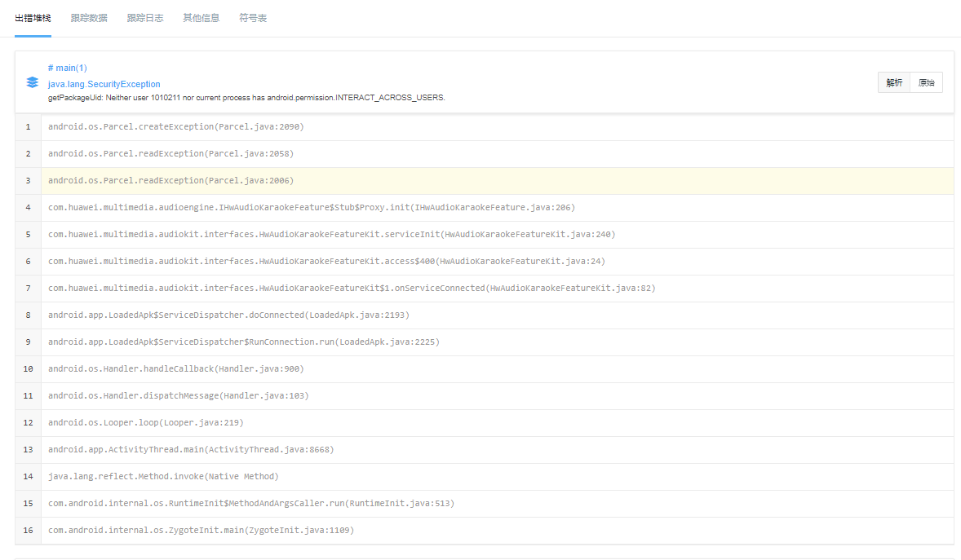961x560 pixels.
Task: Click the stack layers icon
Action: (x=33, y=82)
